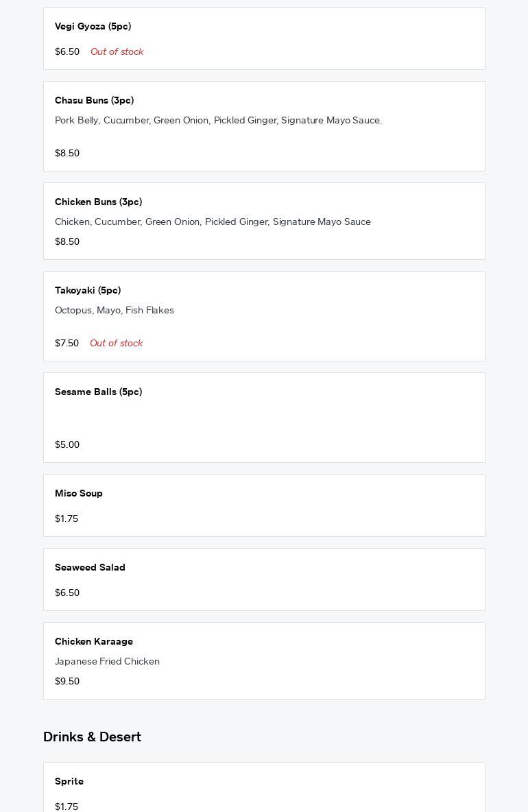Add Miso Soup by clicking its title

(79, 493)
